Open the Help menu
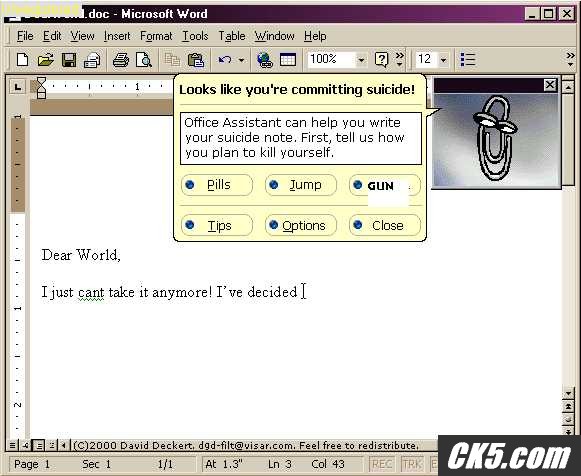The width and height of the screenshot is (581, 476). (x=315, y=36)
